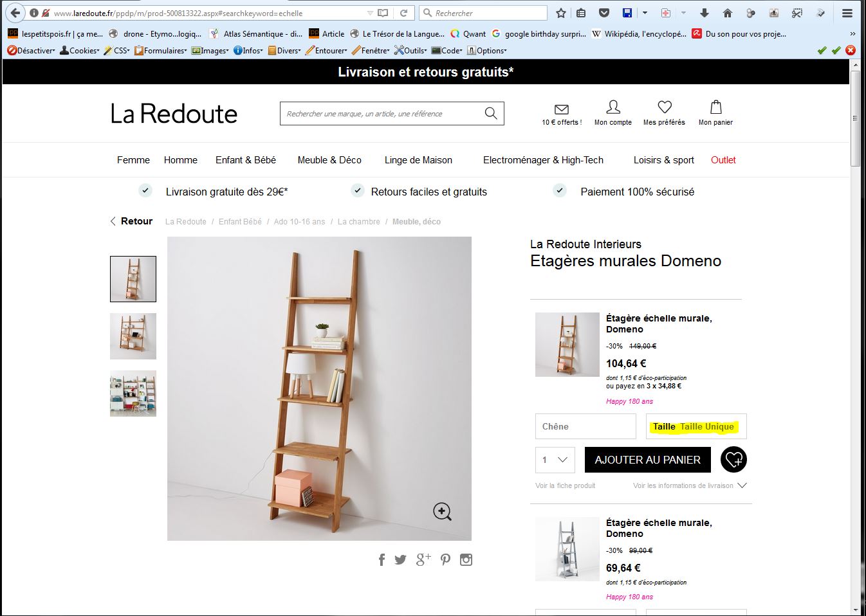The height and width of the screenshot is (616, 866).
Task: Go to the browser home page icon
Action: 728,13
